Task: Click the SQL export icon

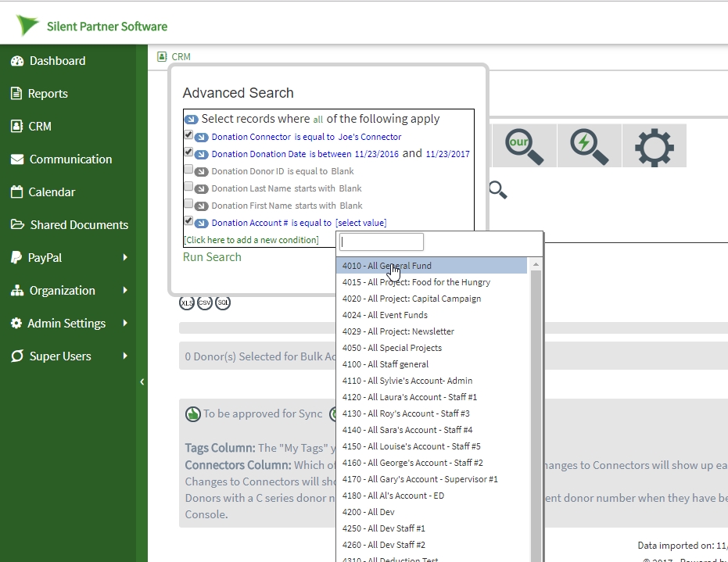Action: click(223, 303)
